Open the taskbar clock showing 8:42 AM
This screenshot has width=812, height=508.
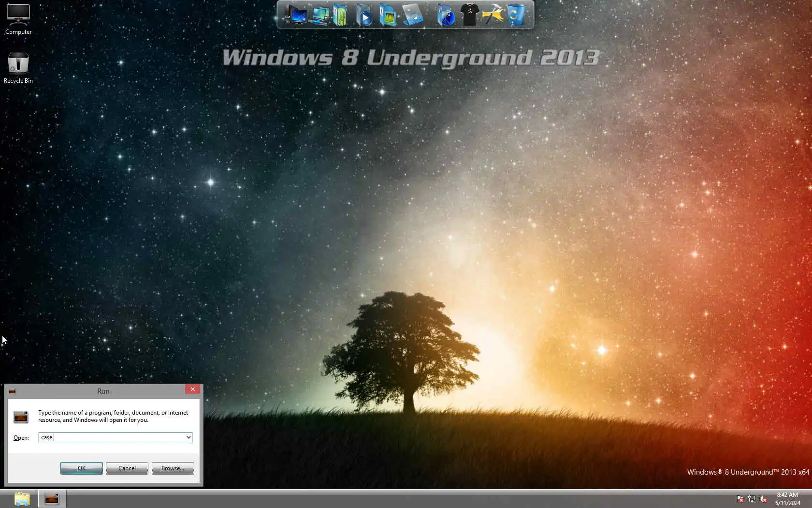787,499
